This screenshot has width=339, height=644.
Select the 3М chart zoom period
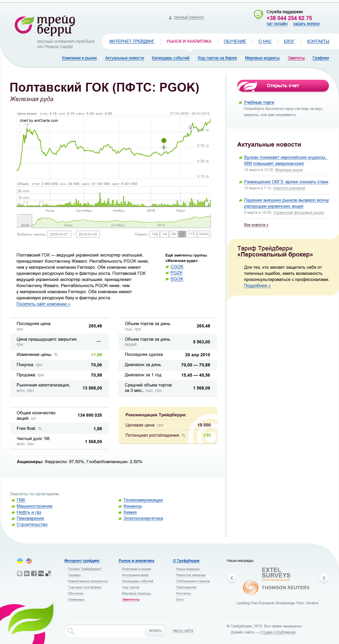(x=174, y=234)
